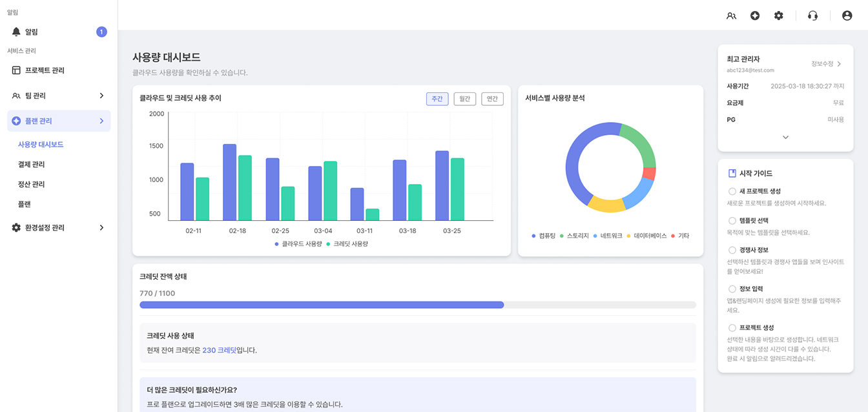Switch chart to 월간 view
Image resolution: width=868 pixels, height=412 pixels.
click(464, 99)
